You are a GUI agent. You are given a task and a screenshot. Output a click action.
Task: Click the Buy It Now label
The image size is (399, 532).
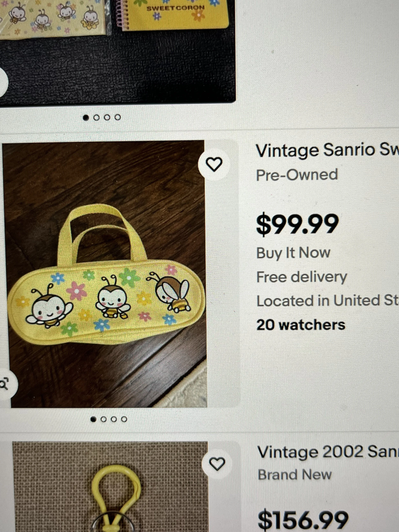pyautogui.click(x=293, y=253)
